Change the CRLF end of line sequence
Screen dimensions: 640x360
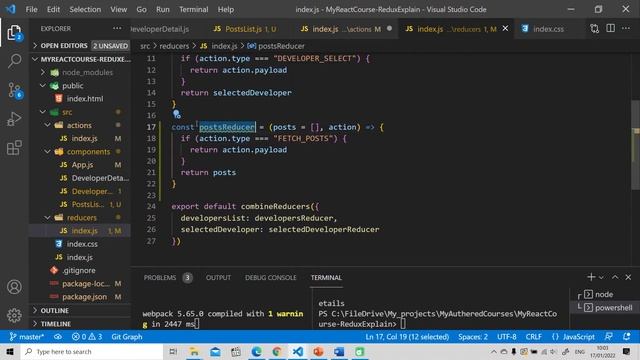click(x=533, y=337)
